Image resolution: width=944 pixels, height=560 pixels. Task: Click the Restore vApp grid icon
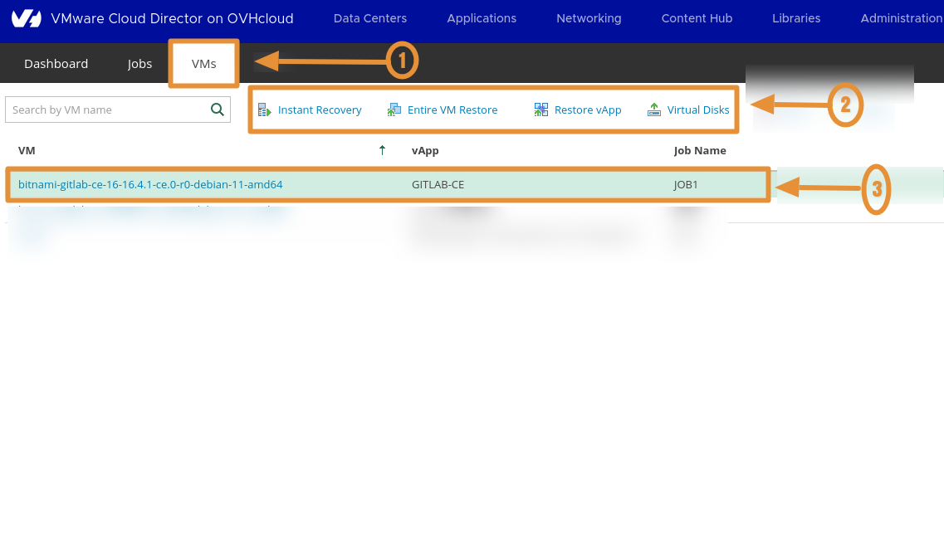point(540,109)
